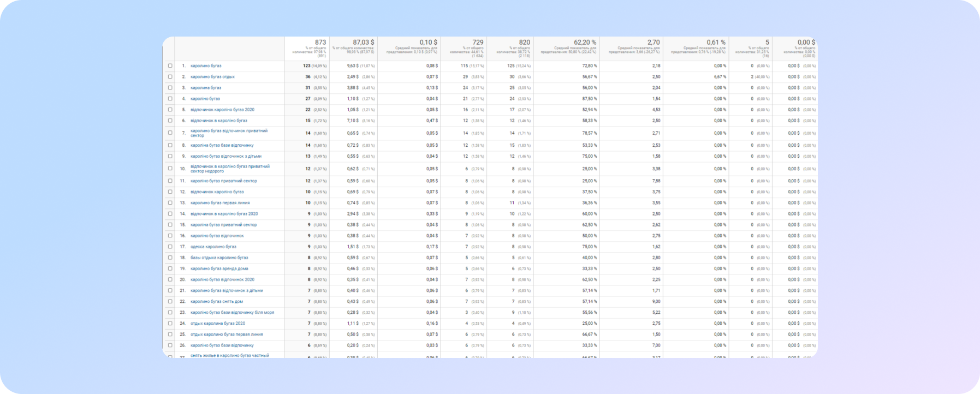
Task: Check the box for базы отдыха каролино бугаз
Action: (x=170, y=258)
